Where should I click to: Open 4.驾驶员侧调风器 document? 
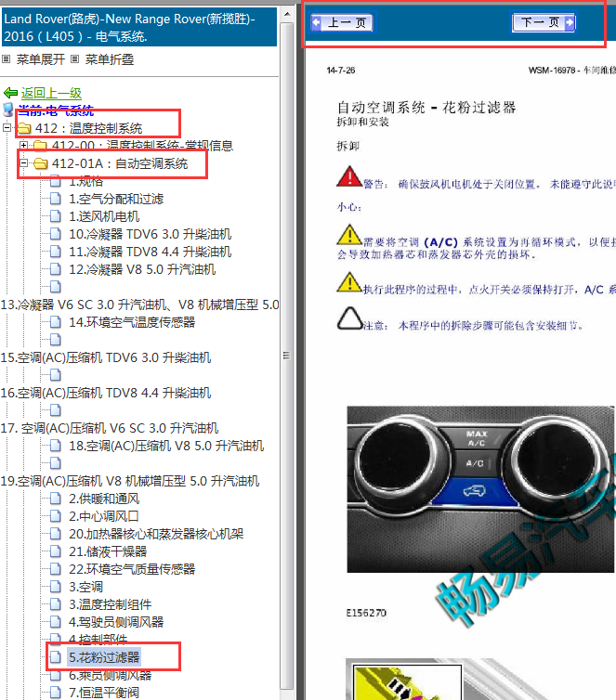pyautogui.click(x=116, y=622)
